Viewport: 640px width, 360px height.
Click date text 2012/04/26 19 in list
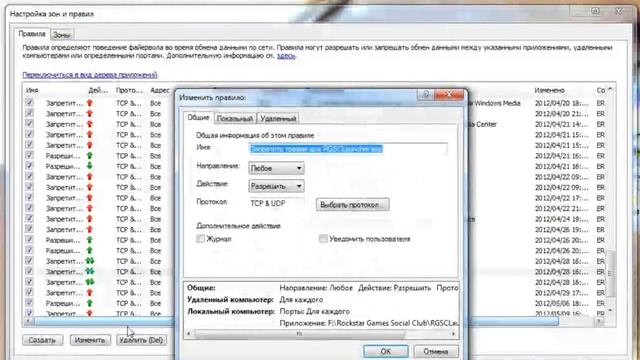click(x=562, y=230)
